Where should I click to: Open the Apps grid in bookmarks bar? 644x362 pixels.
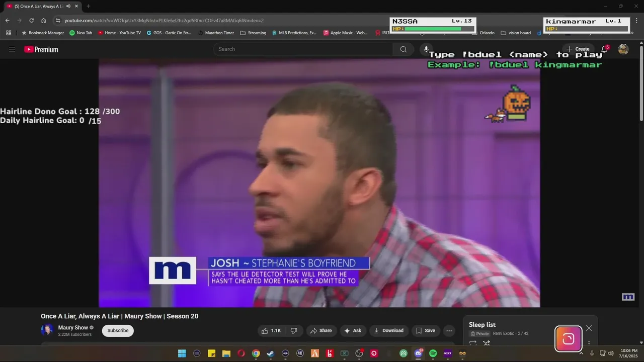click(x=9, y=33)
